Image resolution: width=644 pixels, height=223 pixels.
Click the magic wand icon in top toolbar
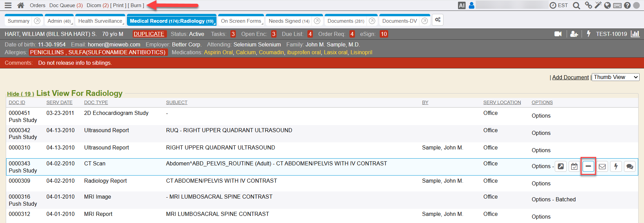pyautogui.click(x=598, y=5)
